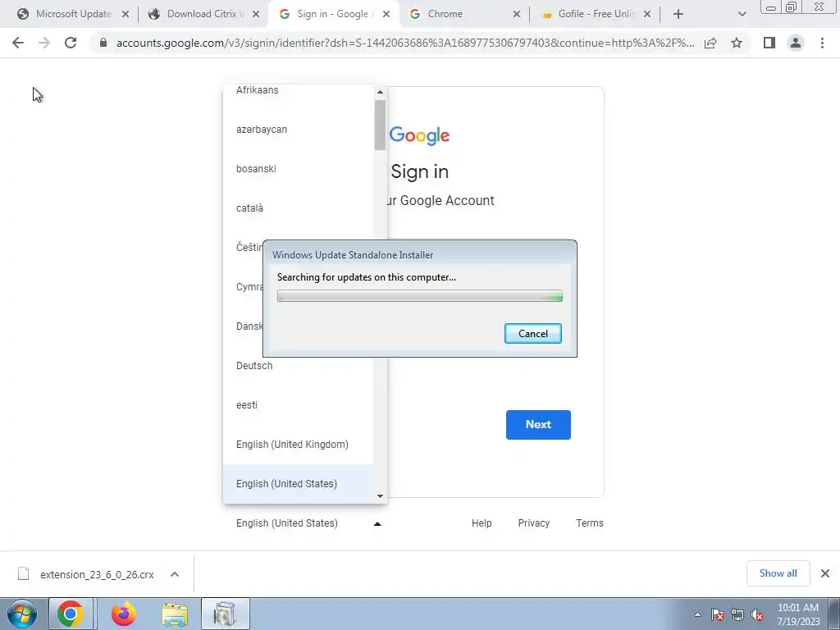Screen dimensions: 840x630
Task: Click the language list scrollbar thumb
Action: pyautogui.click(x=381, y=125)
